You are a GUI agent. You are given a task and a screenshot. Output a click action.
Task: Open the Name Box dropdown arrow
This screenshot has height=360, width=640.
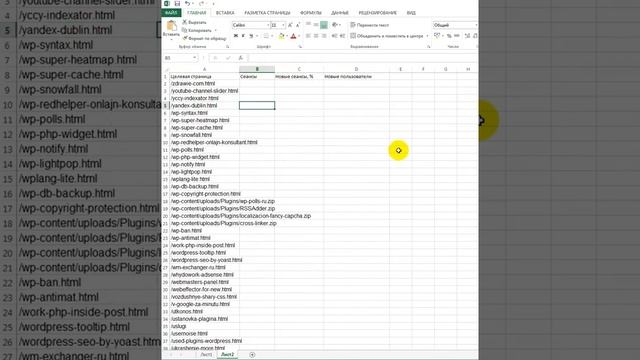click(x=195, y=58)
